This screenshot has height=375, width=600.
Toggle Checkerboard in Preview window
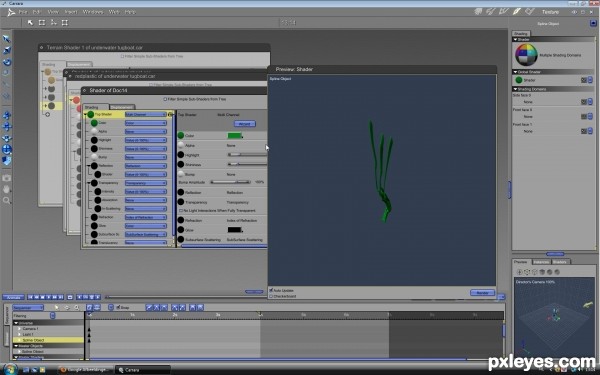point(271,296)
